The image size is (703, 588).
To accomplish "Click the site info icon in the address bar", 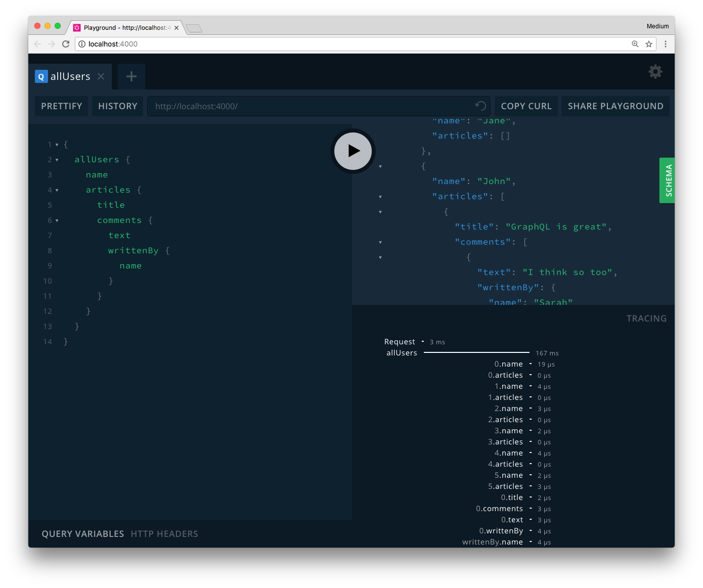I will pos(82,44).
